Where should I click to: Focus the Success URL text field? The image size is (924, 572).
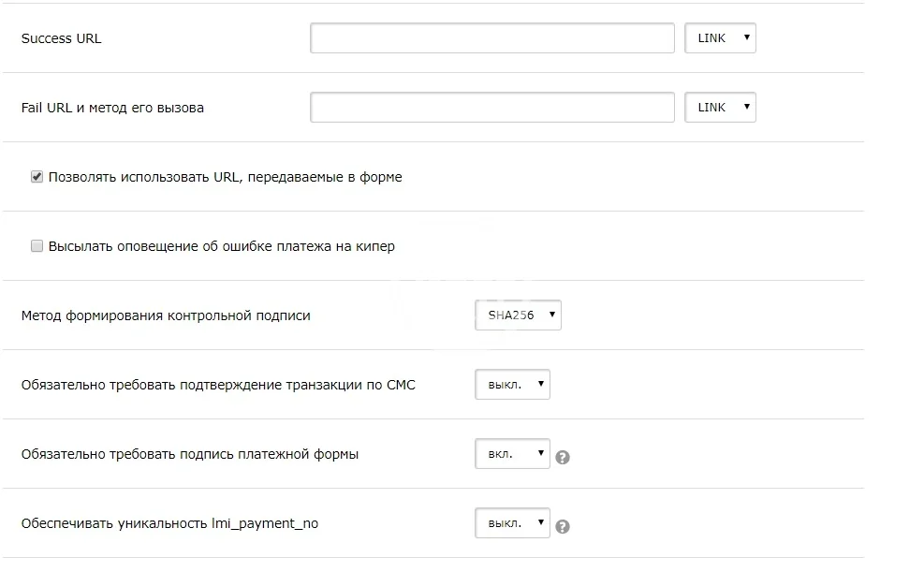[x=492, y=38]
